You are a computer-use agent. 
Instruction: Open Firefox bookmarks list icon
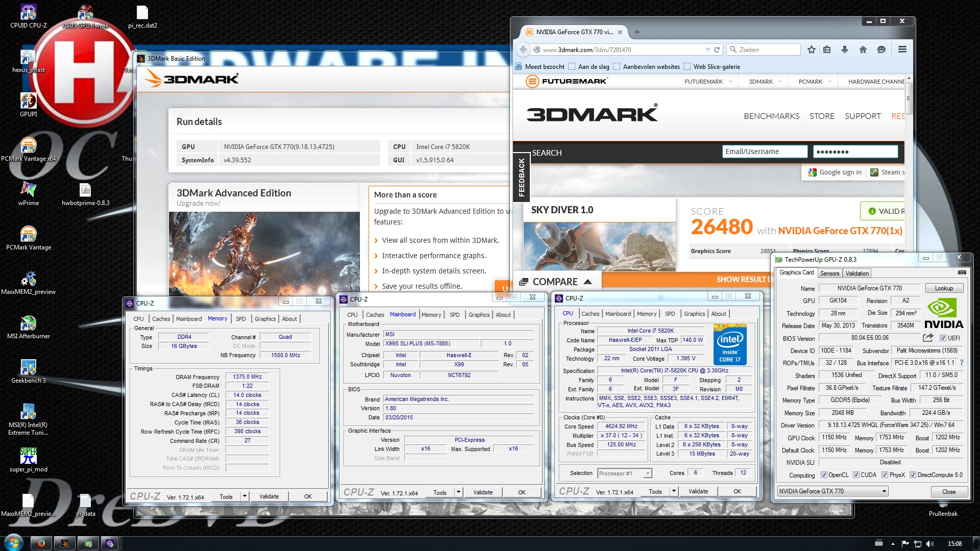tap(827, 49)
